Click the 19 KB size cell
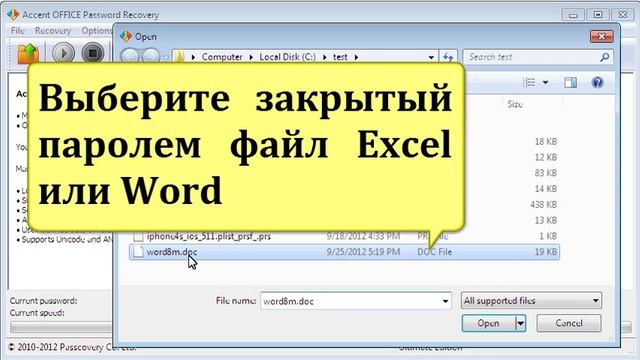 click(546, 252)
